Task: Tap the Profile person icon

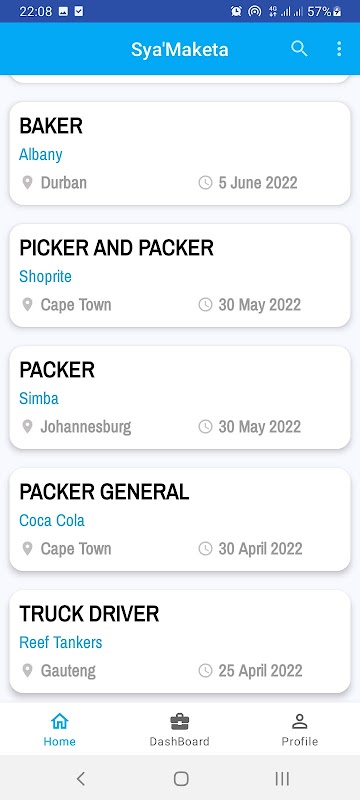Action: 300,721
